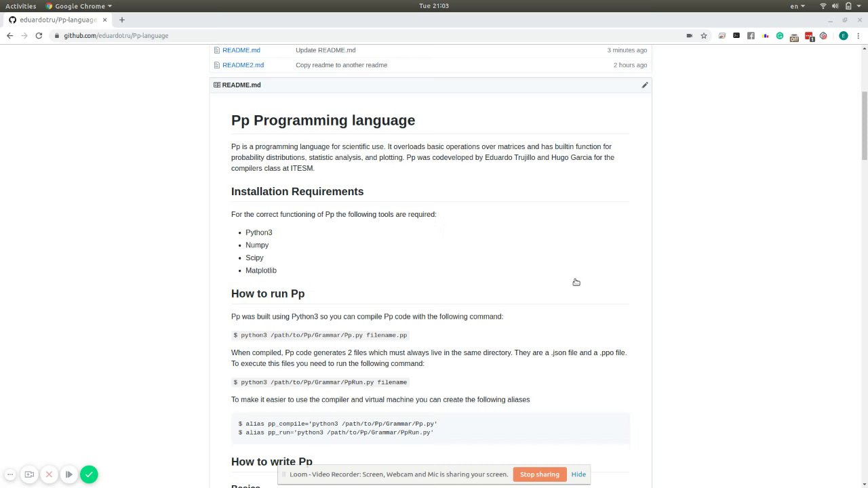Viewport: 868px width, 488px height.
Task: Open Loom more options ellipsis button
Action: pos(9,474)
